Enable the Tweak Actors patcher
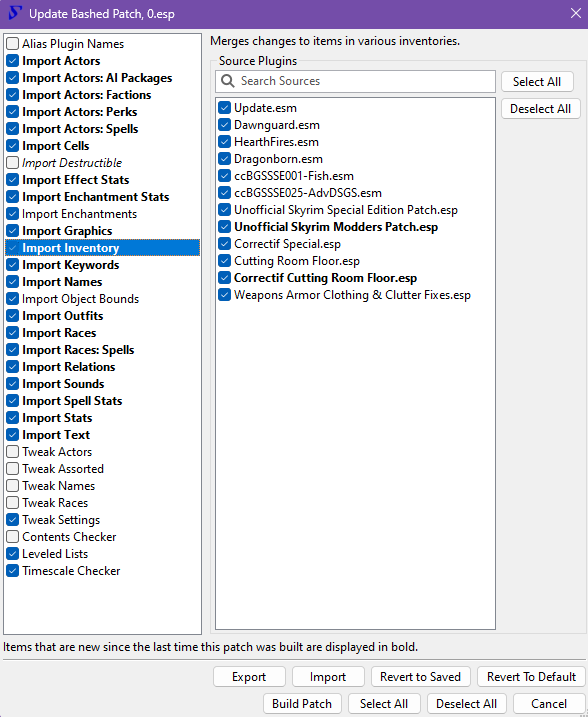 pyautogui.click(x=13, y=451)
